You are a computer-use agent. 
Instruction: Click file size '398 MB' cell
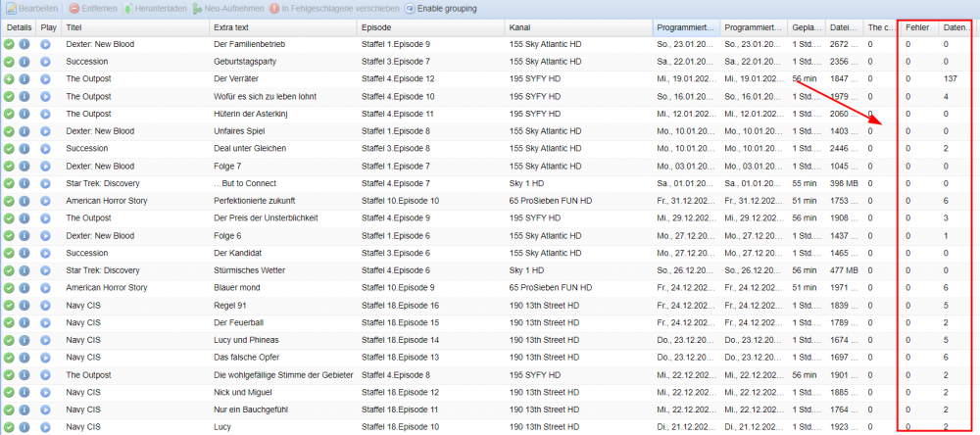click(844, 184)
